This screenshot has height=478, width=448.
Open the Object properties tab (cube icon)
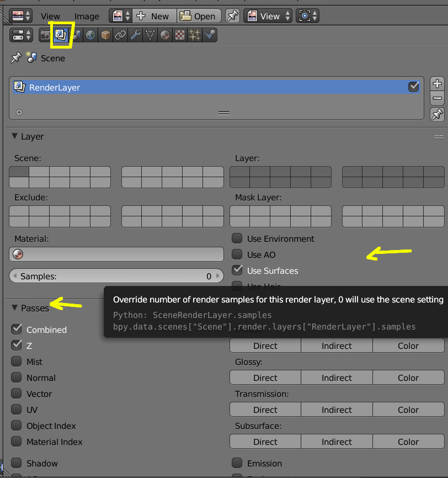coord(105,35)
